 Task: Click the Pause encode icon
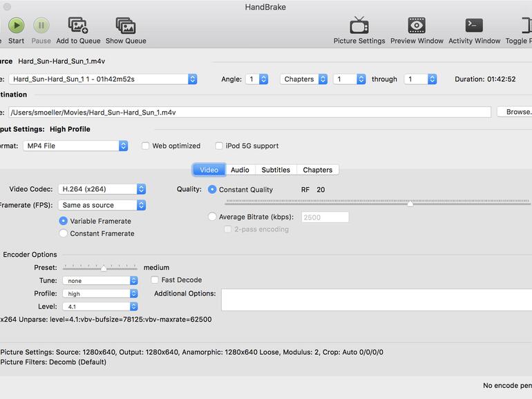pos(41,26)
